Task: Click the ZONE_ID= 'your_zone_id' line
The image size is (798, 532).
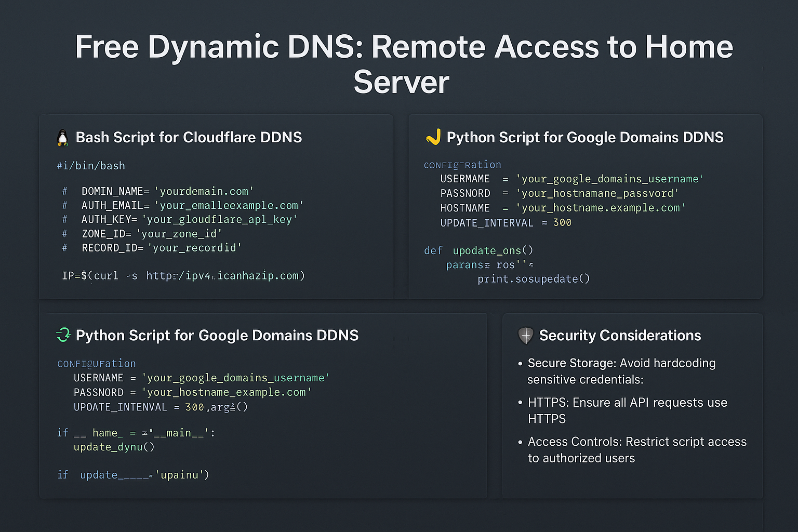Action: coord(142,234)
